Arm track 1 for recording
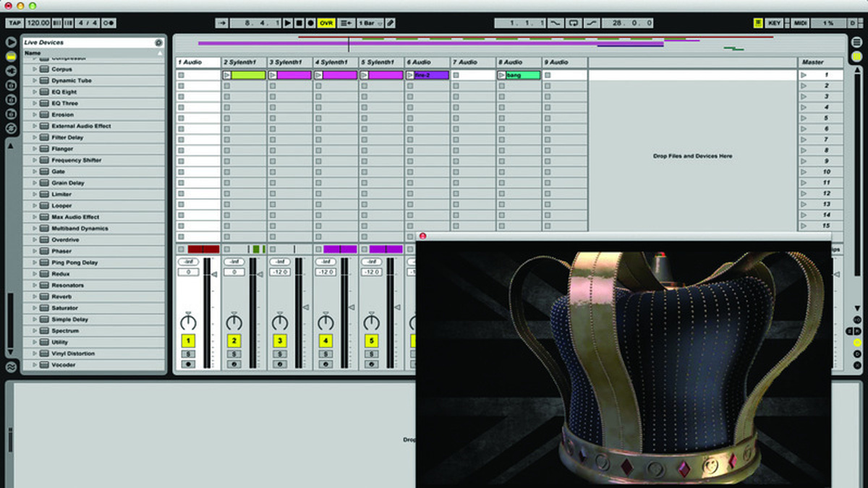The width and height of the screenshot is (868, 488). [x=188, y=364]
